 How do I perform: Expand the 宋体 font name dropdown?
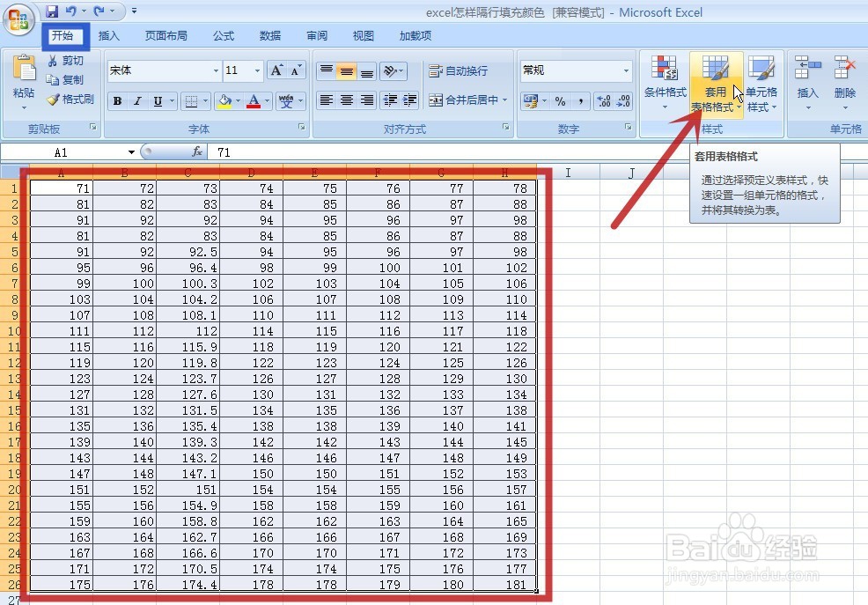pos(216,70)
